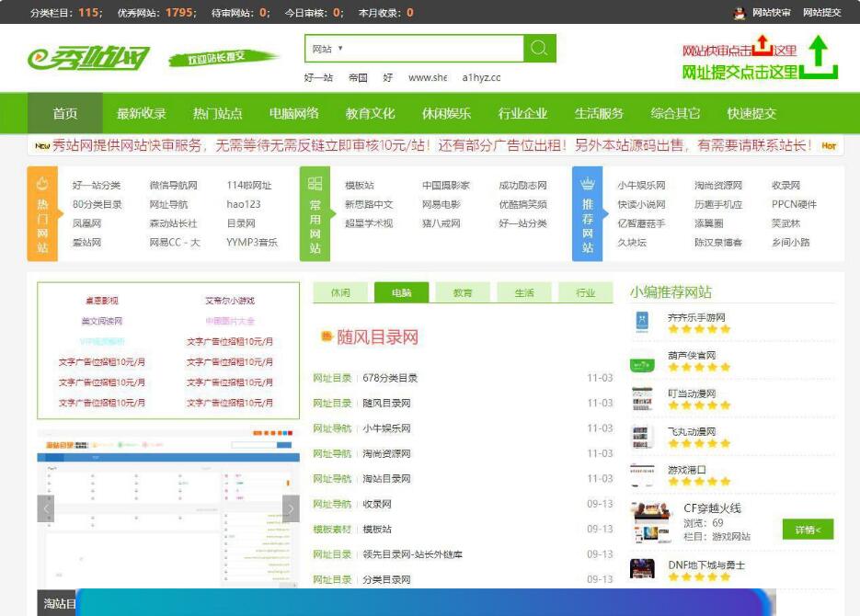
Task: Click the large green upload arrow icon
Action: pos(818,53)
